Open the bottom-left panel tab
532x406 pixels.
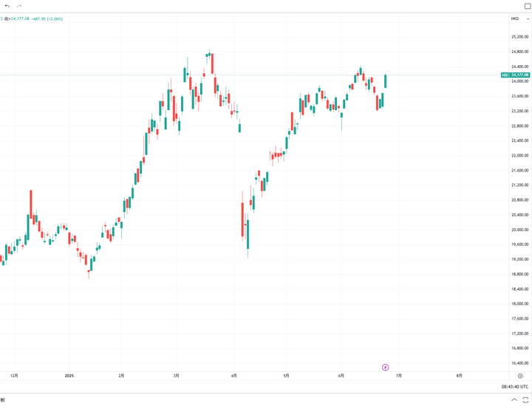coord(2,400)
